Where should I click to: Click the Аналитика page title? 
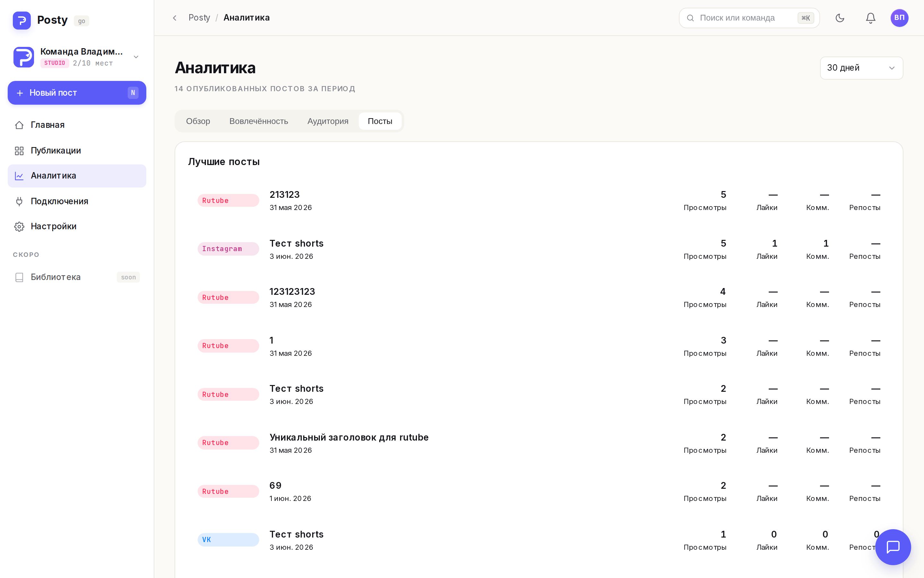(x=215, y=68)
